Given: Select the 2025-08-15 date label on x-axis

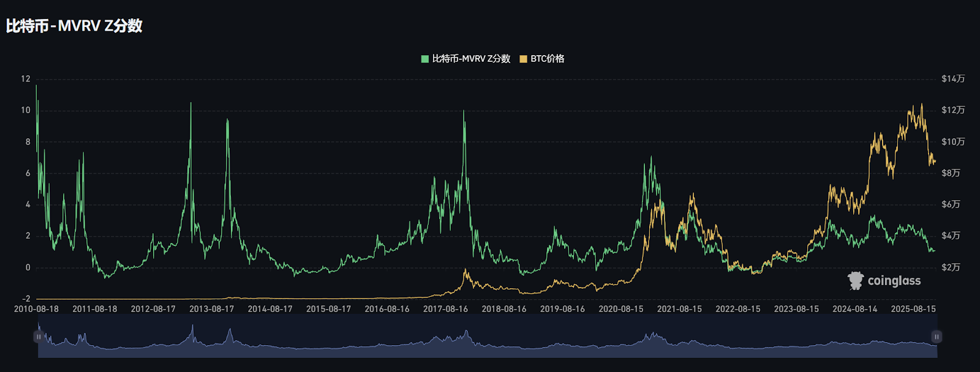Looking at the screenshot, I should pyautogui.click(x=913, y=309).
